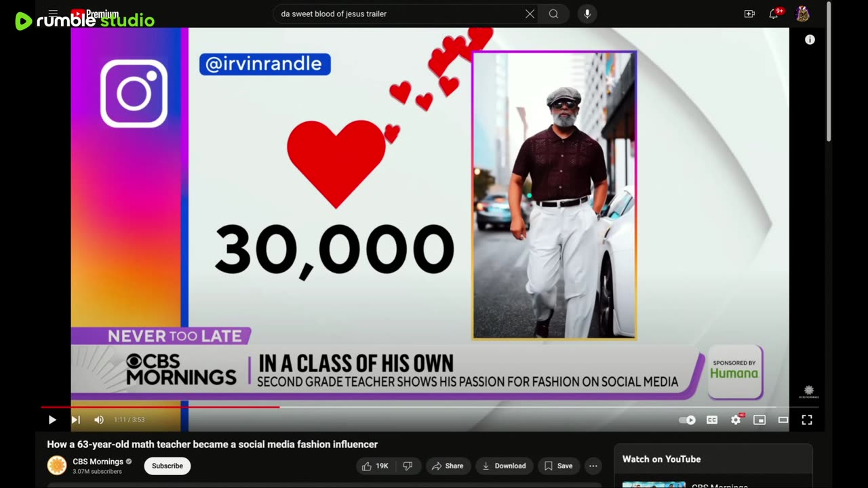Open the Create video icon
Viewport: 868px width, 488px height.
tap(749, 14)
